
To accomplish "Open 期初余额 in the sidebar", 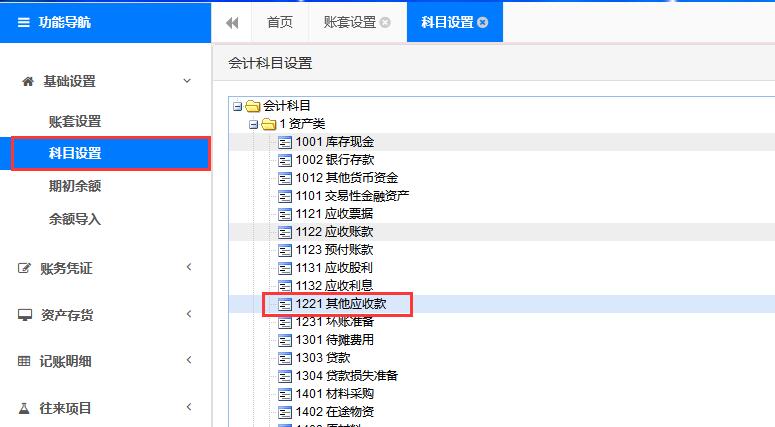I will coord(75,186).
